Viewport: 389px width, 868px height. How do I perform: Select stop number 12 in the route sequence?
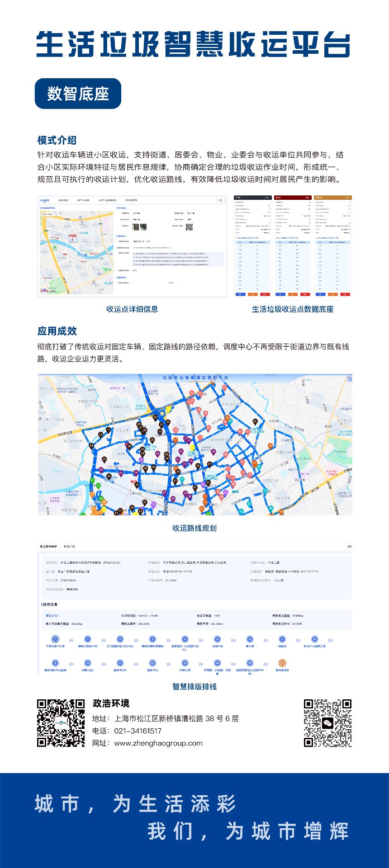tap(152, 663)
